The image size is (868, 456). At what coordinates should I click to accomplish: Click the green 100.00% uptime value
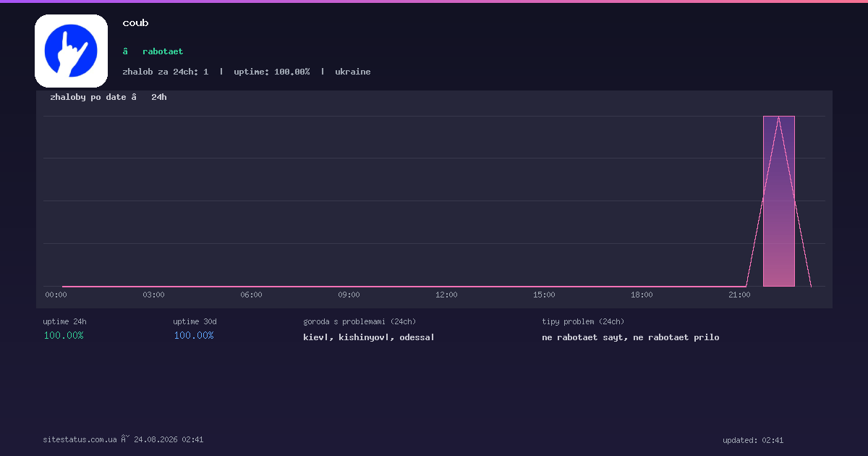[x=64, y=335]
